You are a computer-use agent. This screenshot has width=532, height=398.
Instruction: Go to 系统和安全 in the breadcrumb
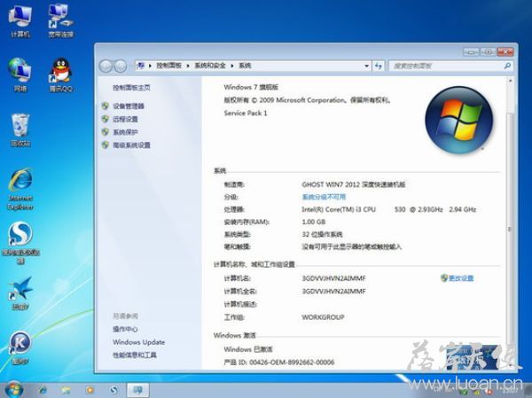210,66
